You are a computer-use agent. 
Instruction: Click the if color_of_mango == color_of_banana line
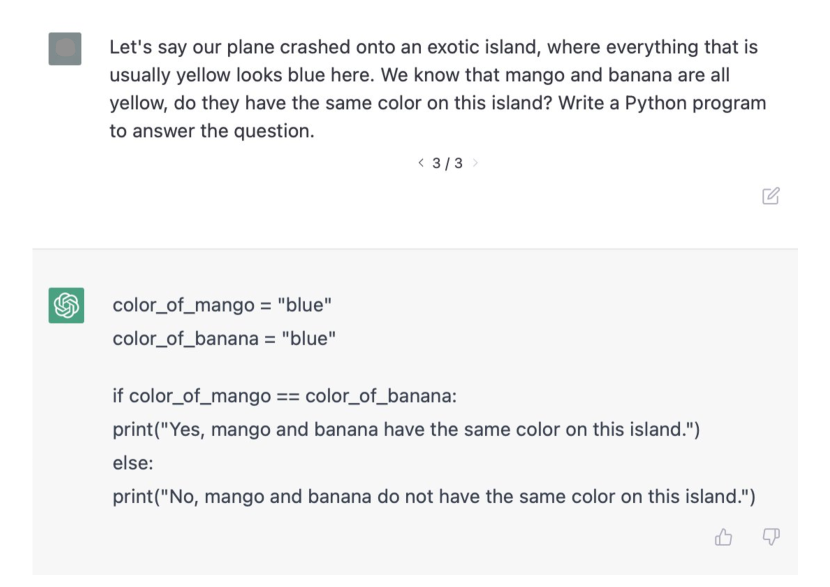pos(284,396)
